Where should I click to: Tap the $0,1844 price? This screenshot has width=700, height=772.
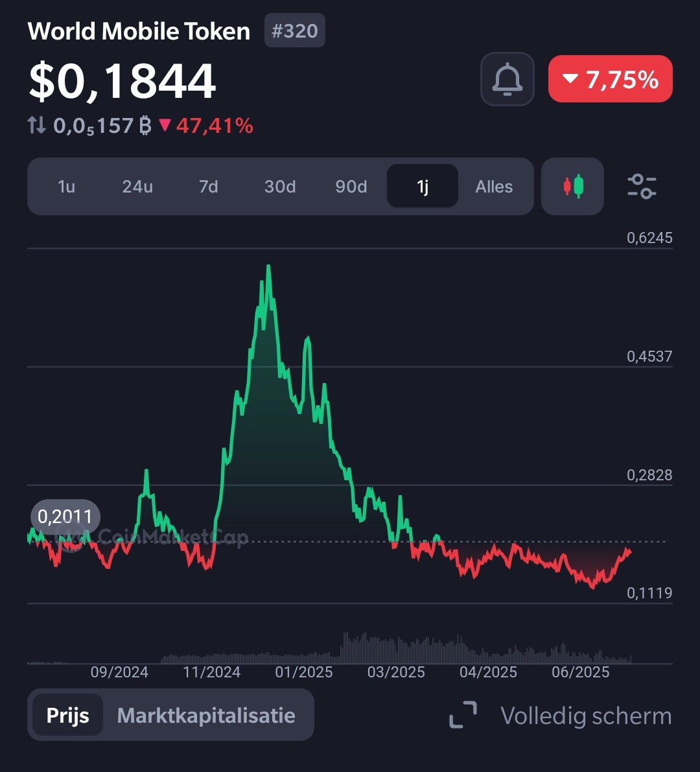pyautogui.click(x=122, y=81)
